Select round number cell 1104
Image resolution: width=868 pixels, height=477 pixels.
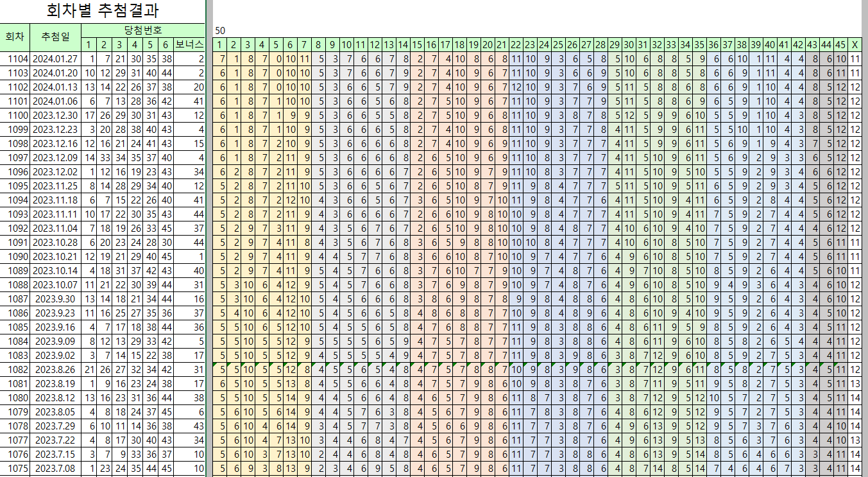14,59
